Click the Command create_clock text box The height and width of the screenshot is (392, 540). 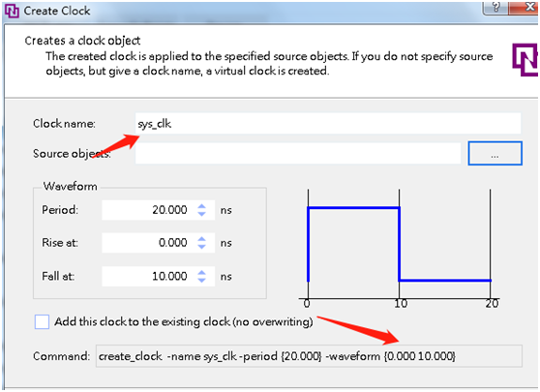click(309, 356)
